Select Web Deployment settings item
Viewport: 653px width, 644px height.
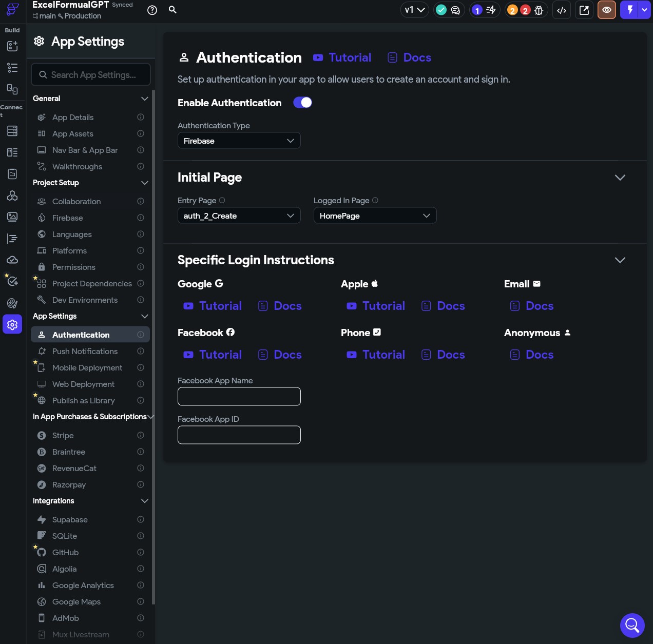(x=90, y=384)
